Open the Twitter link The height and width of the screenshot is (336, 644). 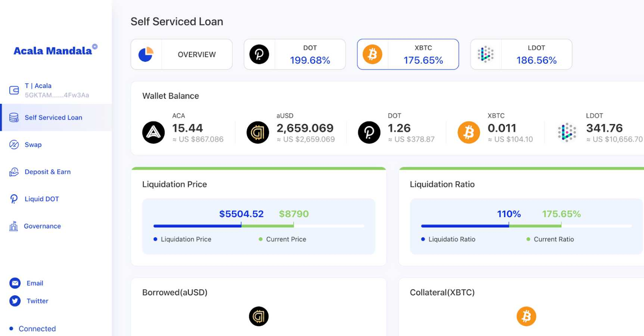coord(37,301)
